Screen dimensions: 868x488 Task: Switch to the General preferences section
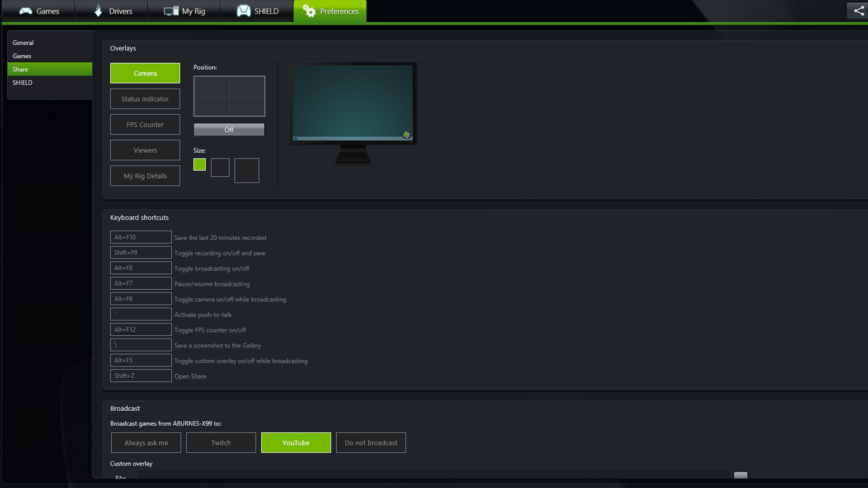(x=23, y=42)
